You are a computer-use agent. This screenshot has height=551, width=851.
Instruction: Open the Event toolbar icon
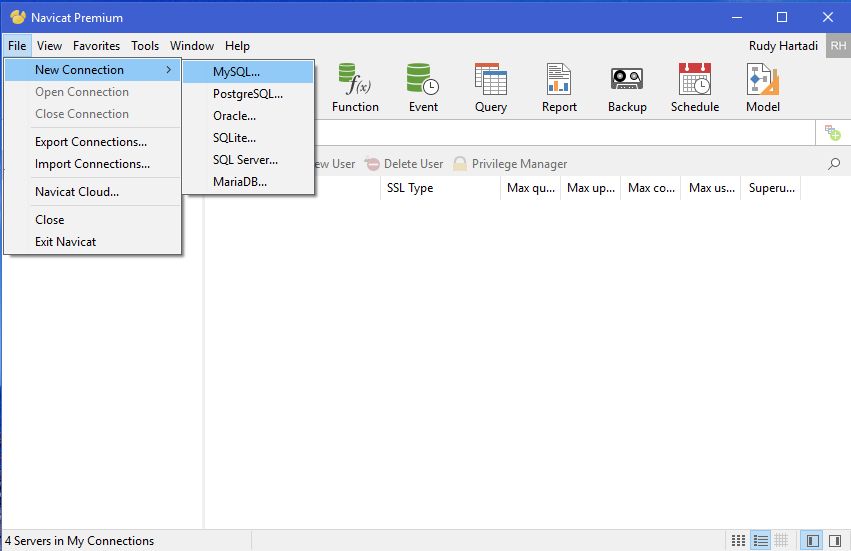coord(423,88)
